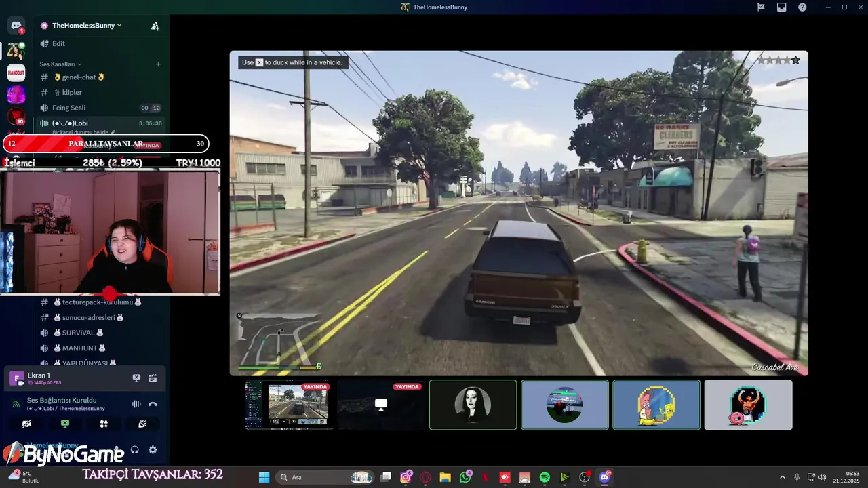This screenshot has width=868, height=488.
Task: Select the SpongeBob and Patrick avatar tile
Action: coord(656,405)
